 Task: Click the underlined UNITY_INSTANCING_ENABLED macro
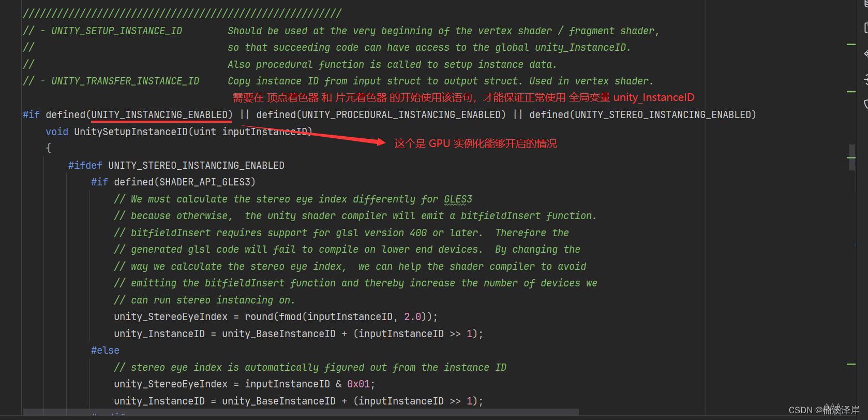click(159, 114)
